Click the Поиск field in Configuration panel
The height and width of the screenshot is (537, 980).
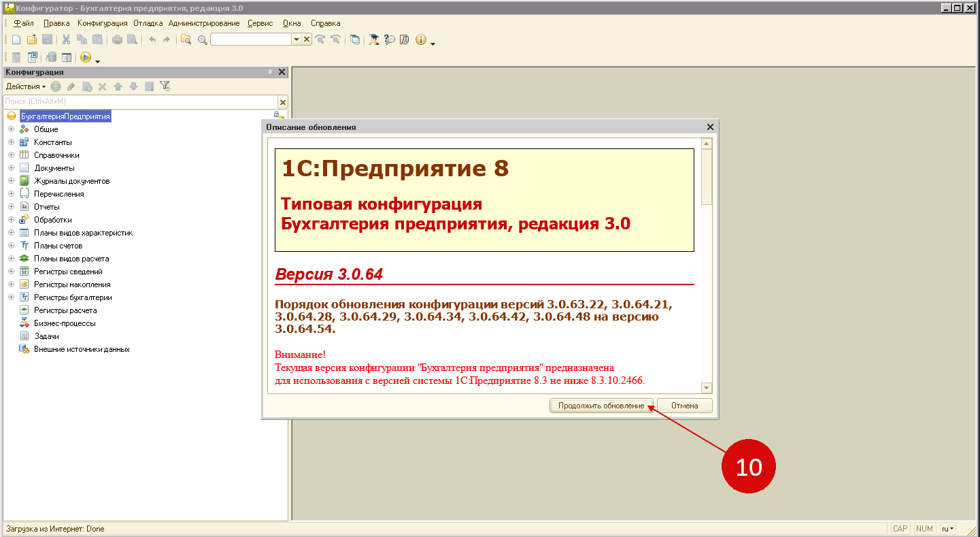[x=140, y=101]
